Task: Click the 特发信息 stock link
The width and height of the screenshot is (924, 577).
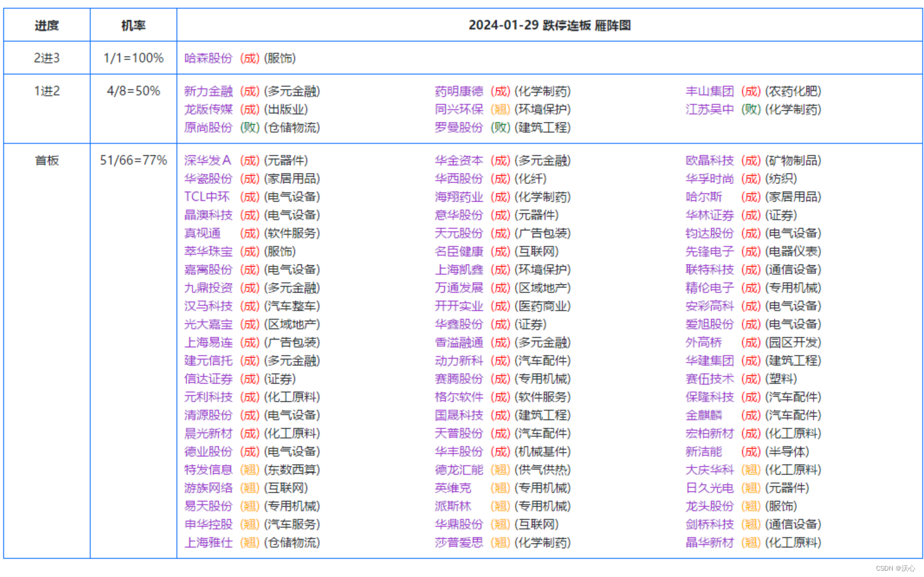Action: coord(208,470)
